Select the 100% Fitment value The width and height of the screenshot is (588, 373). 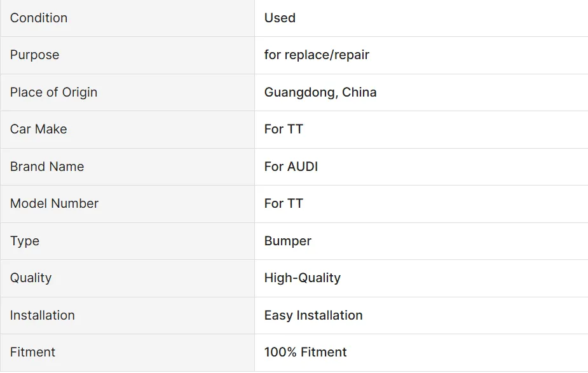[306, 352]
